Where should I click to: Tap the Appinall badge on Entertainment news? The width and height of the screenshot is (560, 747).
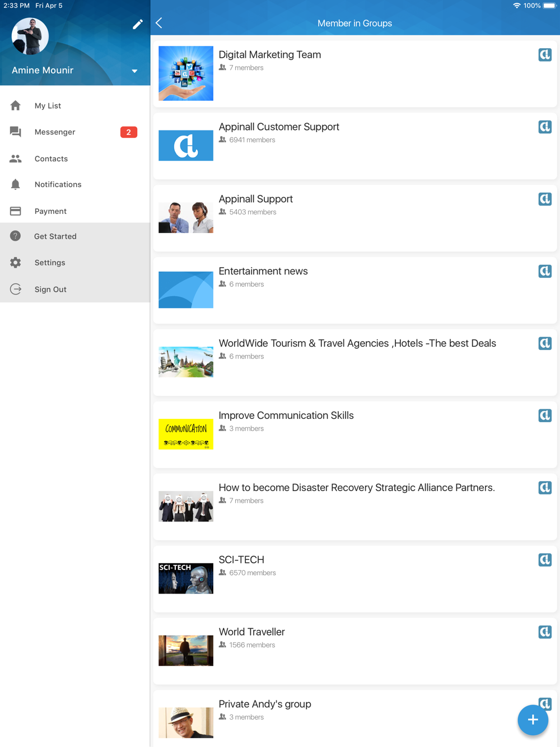(x=544, y=272)
